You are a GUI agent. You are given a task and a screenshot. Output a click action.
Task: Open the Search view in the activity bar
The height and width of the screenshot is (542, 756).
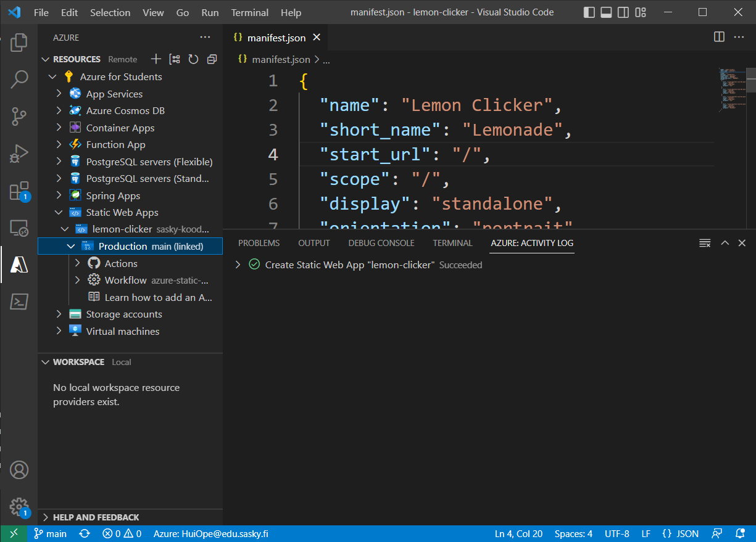(19, 79)
